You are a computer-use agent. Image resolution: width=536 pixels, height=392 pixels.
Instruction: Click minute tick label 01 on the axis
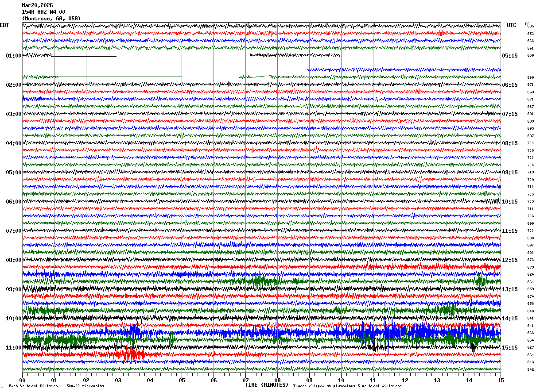pyautogui.click(x=54, y=380)
